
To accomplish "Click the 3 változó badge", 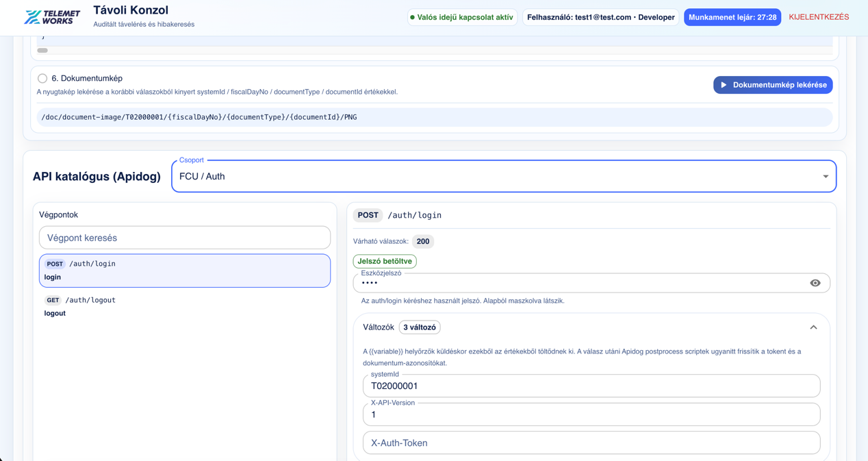I will tap(420, 327).
